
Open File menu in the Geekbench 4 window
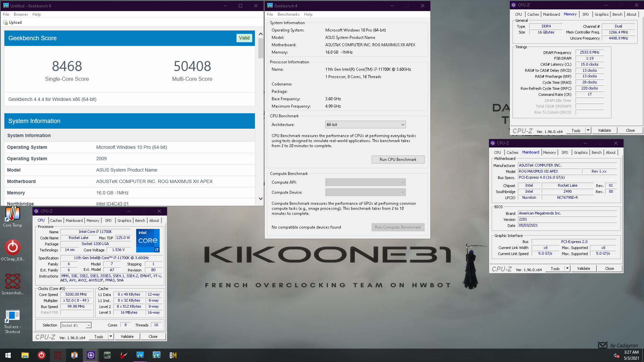coord(270,14)
